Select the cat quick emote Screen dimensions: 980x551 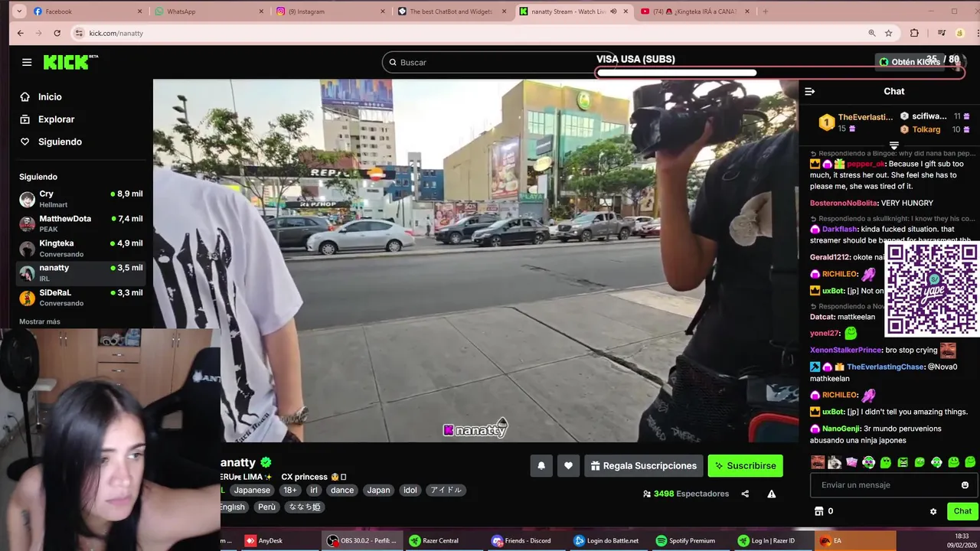pyautogui.click(x=835, y=462)
